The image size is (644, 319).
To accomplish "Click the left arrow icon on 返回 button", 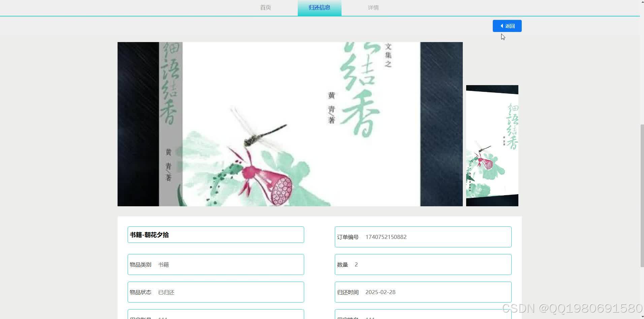I will point(502,26).
